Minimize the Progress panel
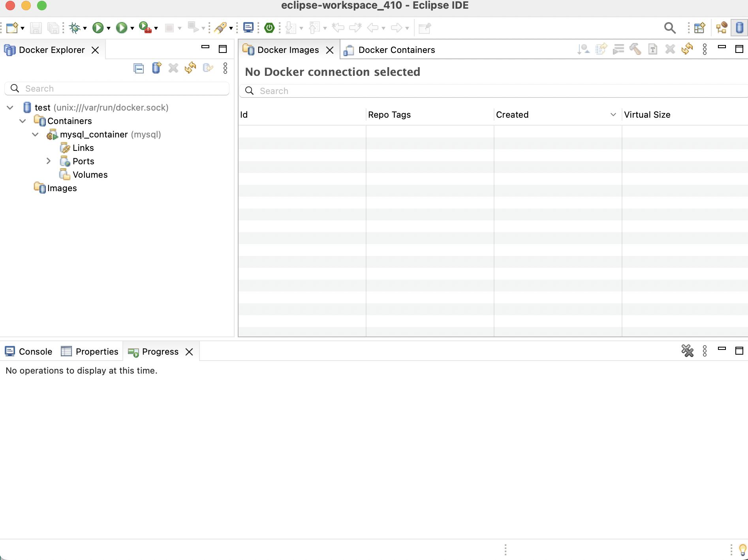The height and width of the screenshot is (560, 748). 722,349
